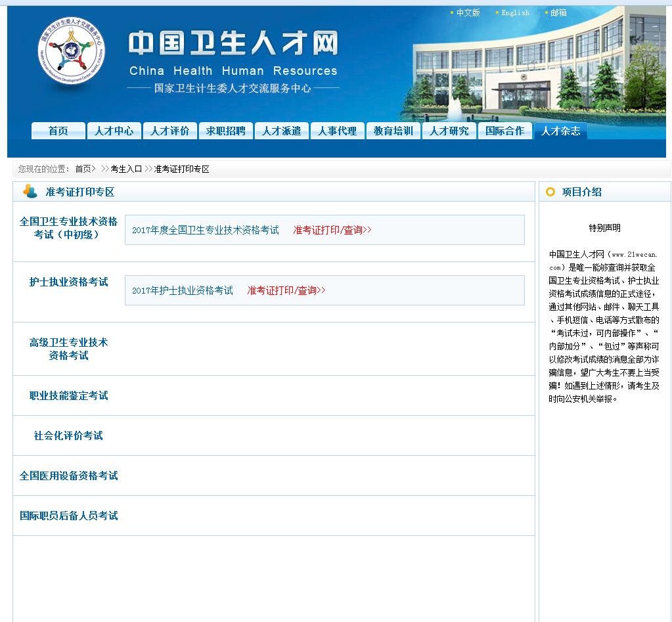
Task: Click the 准考证打印专区 breadcrumb text
Action: click(x=182, y=169)
